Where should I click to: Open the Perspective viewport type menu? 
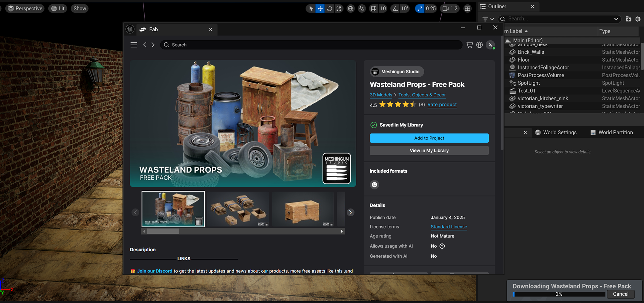click(x=25, y=8)
